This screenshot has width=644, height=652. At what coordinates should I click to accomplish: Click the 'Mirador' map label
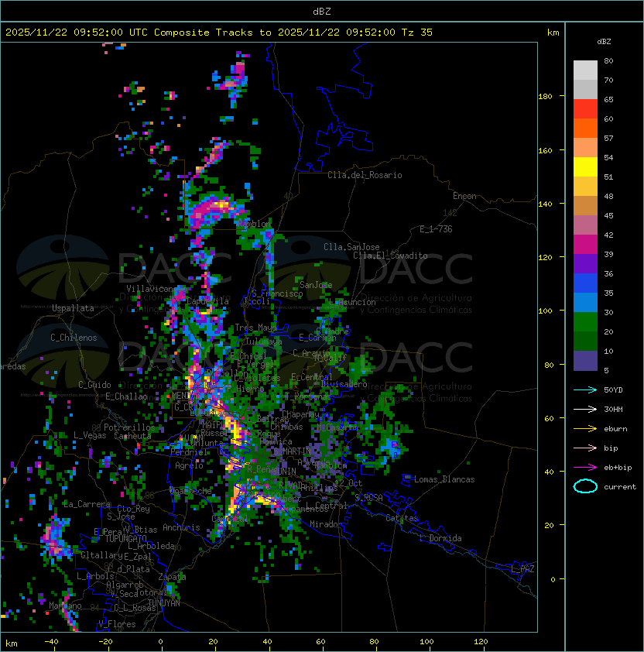point(326,524)
